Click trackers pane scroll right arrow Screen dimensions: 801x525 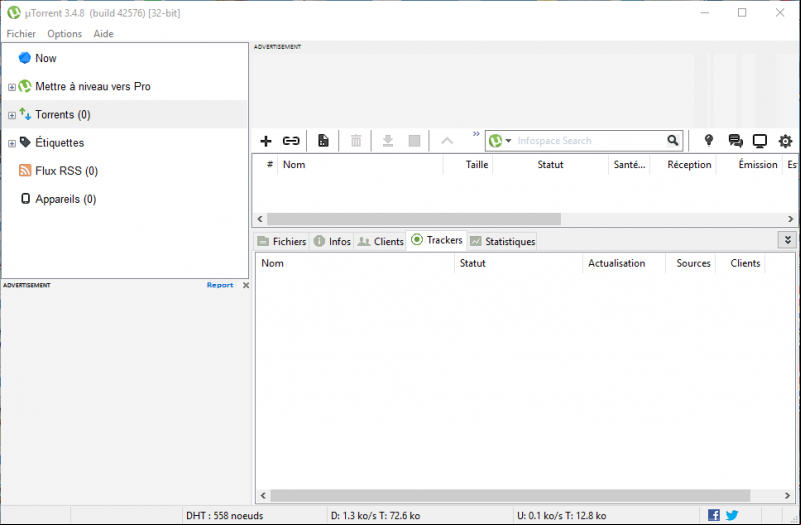pos(787,495)
